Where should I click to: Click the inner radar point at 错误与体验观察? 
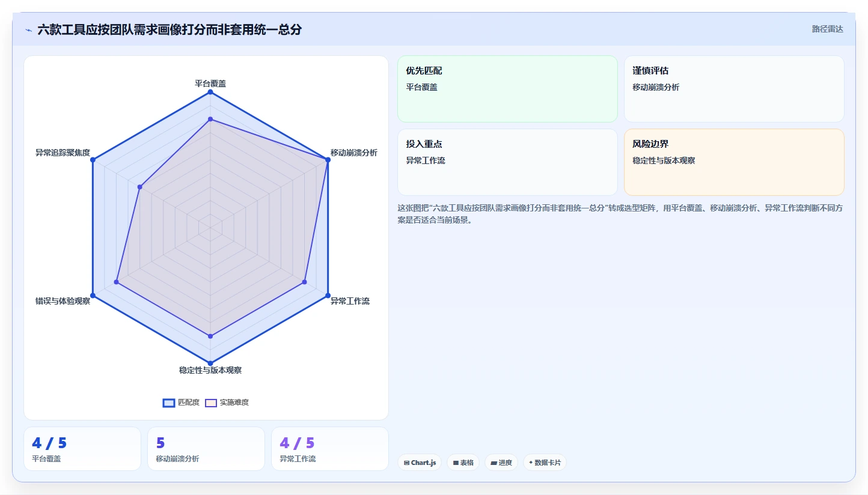(117, 282)
